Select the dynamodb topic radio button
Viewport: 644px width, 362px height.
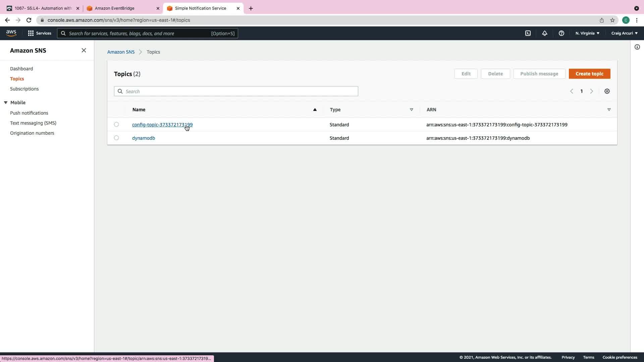[x=116, y=138]
